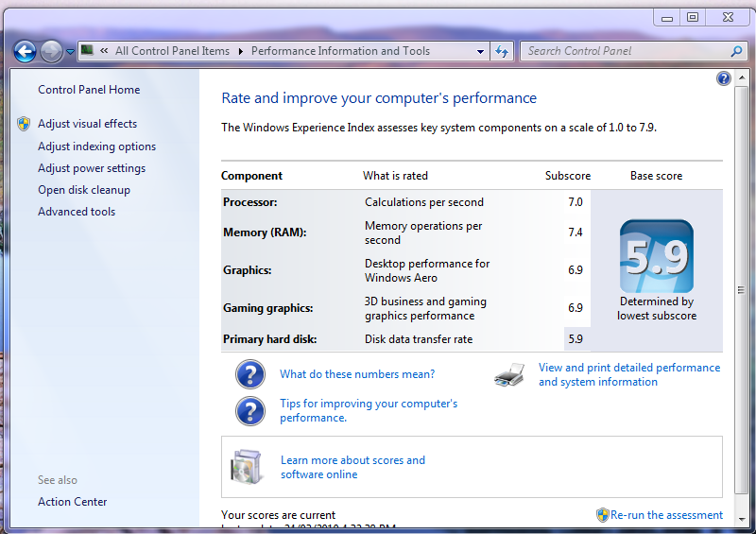Open the Help question mark icon
Image resolution: width=756 pixels, height=534 pixels.
point(723,78)
